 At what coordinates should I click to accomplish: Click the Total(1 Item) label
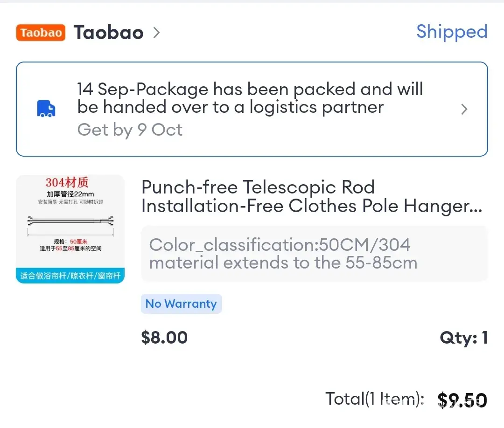coord(374,399)
